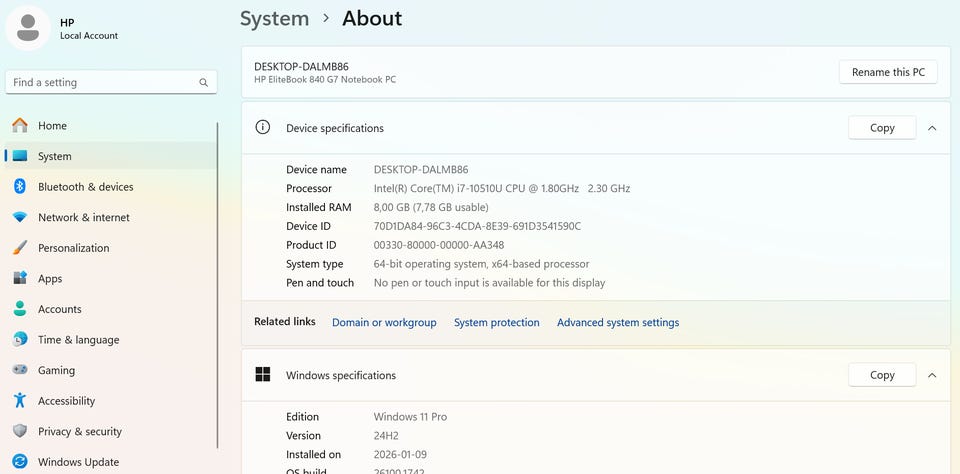This screenshot has width=960, height=474.
Task: Open Time & language settings
Action: click(x=78, y=340)
